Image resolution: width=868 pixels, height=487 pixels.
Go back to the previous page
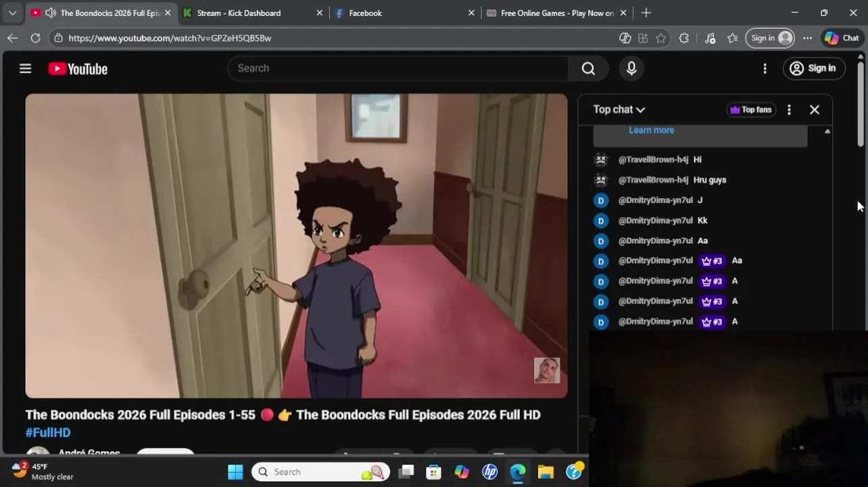(x=12, y=39)
